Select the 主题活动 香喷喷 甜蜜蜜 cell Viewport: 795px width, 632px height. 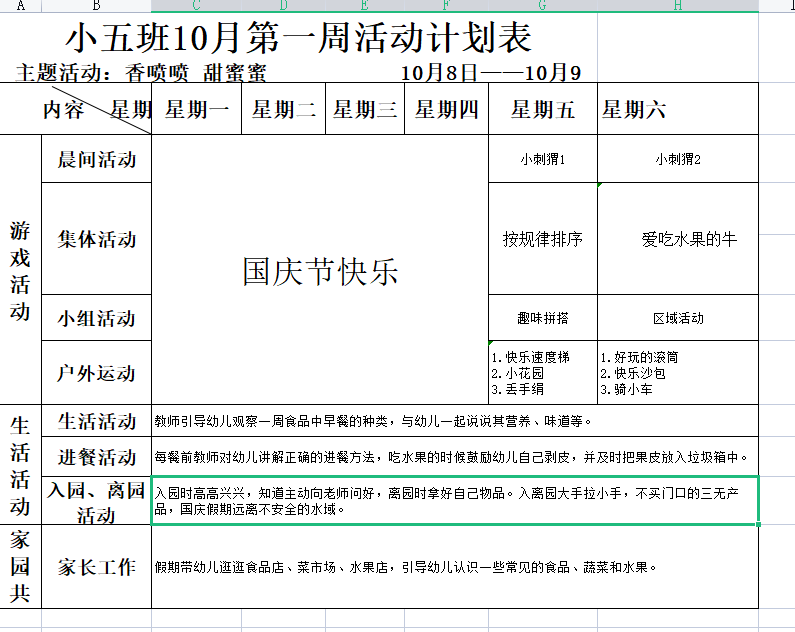coord(142,72)
